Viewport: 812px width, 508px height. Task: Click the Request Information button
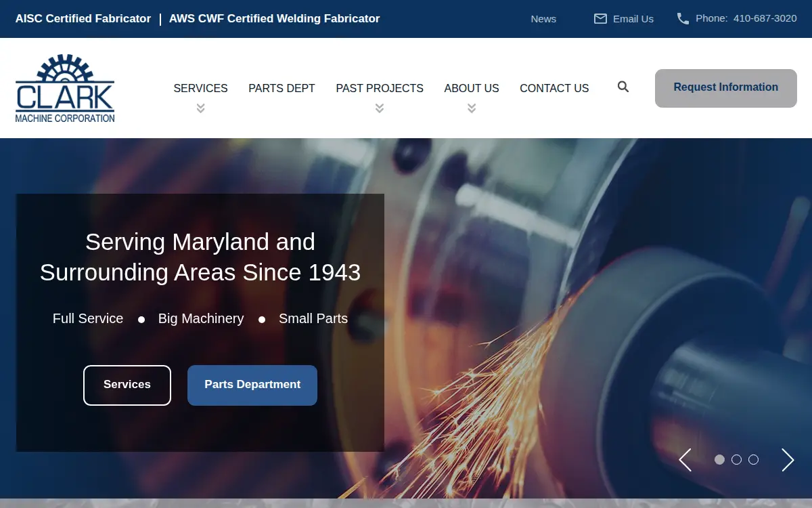726,88
